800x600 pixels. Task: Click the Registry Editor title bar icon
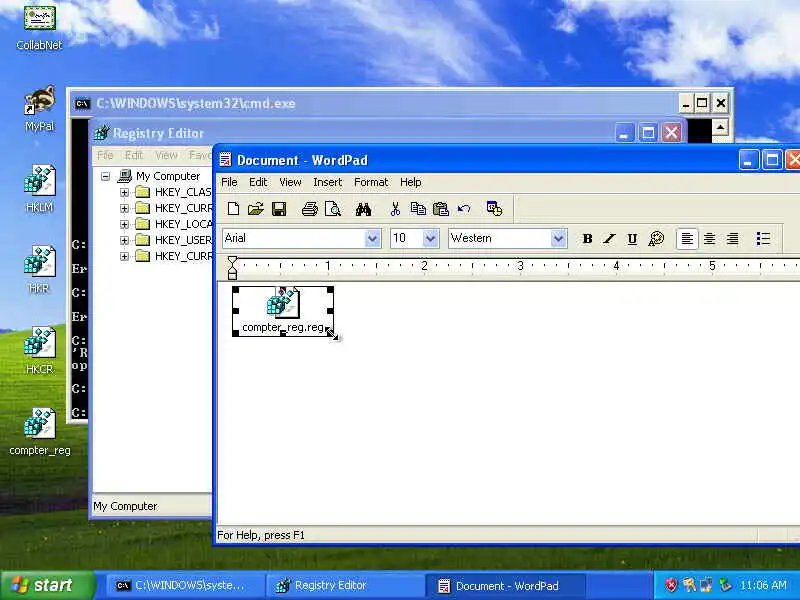pos(102,133)
